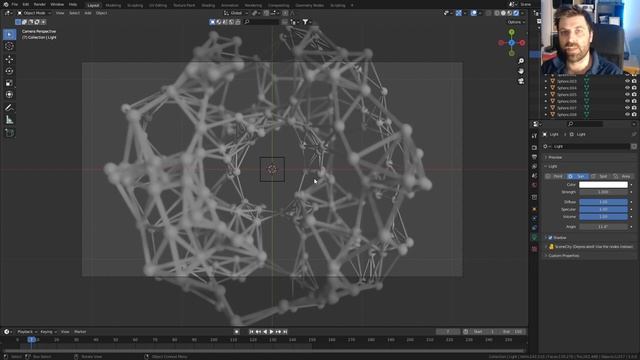Open the Render properties tab
The image size is (640, 360).
pos(534,147)
